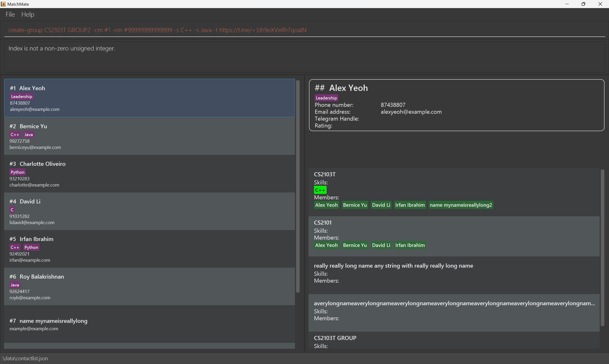Click the group list vertical scrollbar
The height and width of the screenshot is (364, 609).
pos(602,248)
